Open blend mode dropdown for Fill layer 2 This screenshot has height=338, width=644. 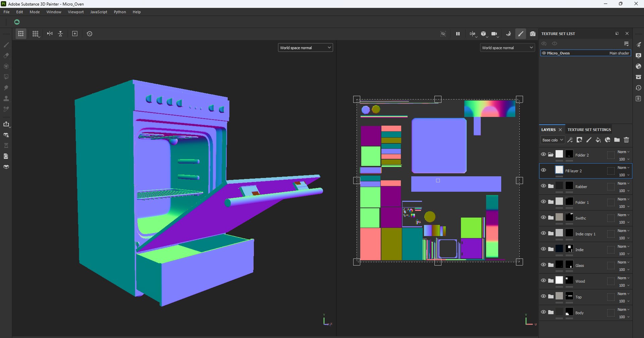click(624, 167)
